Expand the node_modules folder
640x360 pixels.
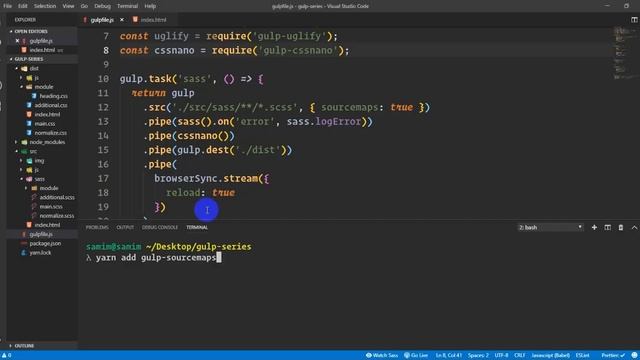(x=47, y=142)
